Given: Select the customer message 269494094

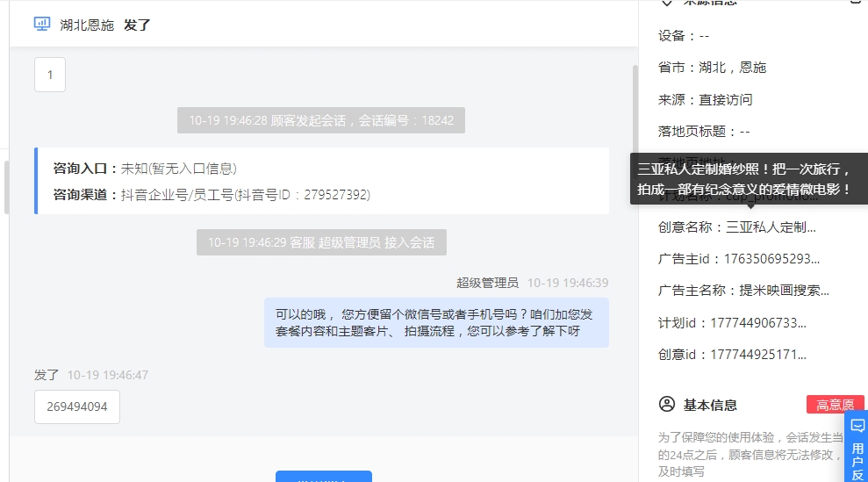Looking at the screenshot, I should [x=77, y=406].
